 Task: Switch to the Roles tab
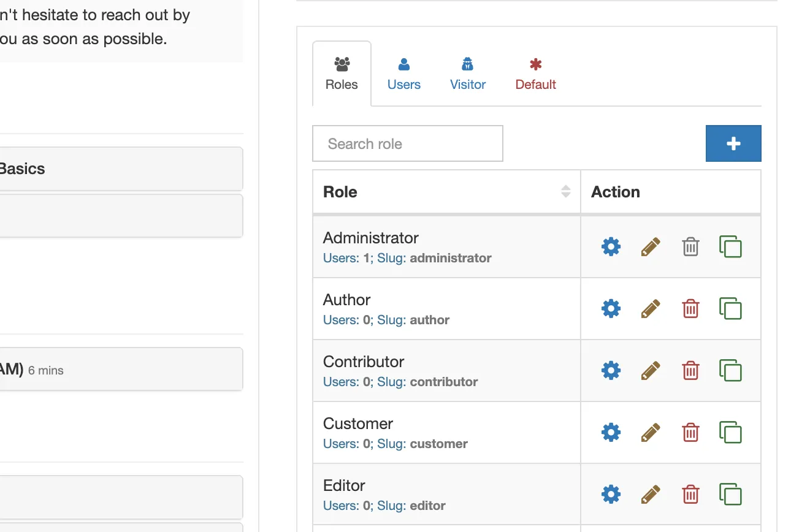(x=342, y=74)
